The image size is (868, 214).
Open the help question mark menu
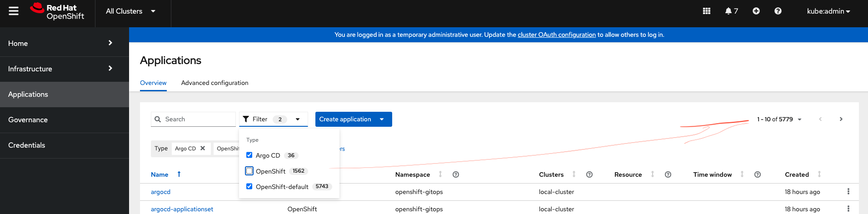(x=778, y=11)
